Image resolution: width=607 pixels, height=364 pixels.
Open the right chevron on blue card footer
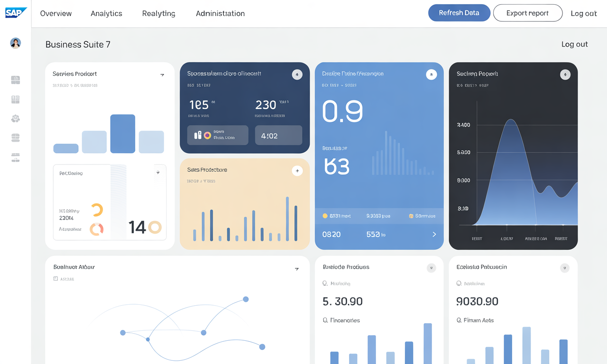coord(434,234)
